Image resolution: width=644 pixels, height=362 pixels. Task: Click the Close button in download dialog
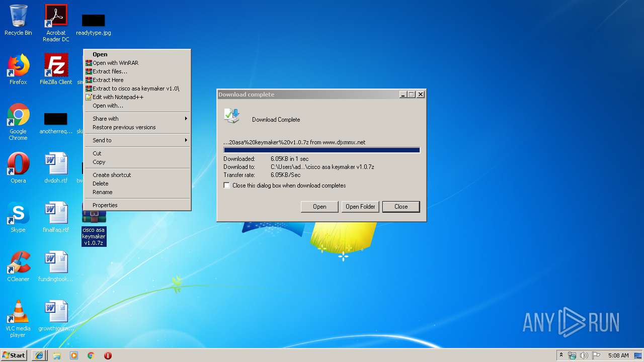click(x=401, y=207)
